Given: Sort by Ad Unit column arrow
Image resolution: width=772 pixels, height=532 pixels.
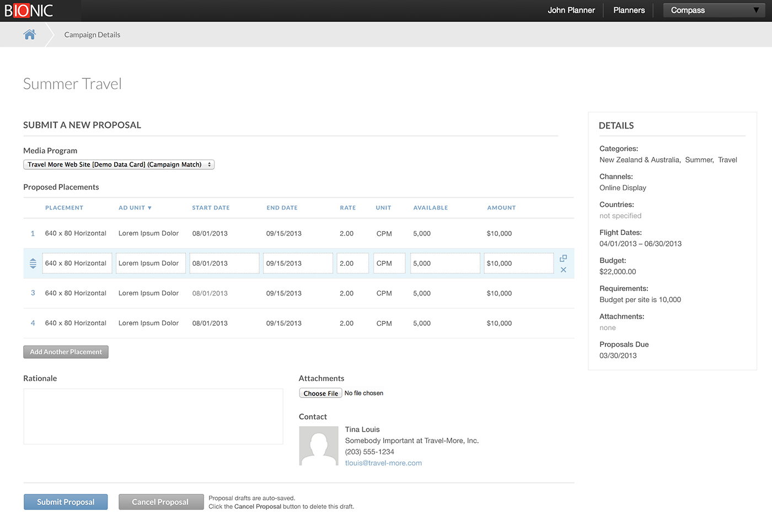Looking at the screenshot, I should coord(149,208).
